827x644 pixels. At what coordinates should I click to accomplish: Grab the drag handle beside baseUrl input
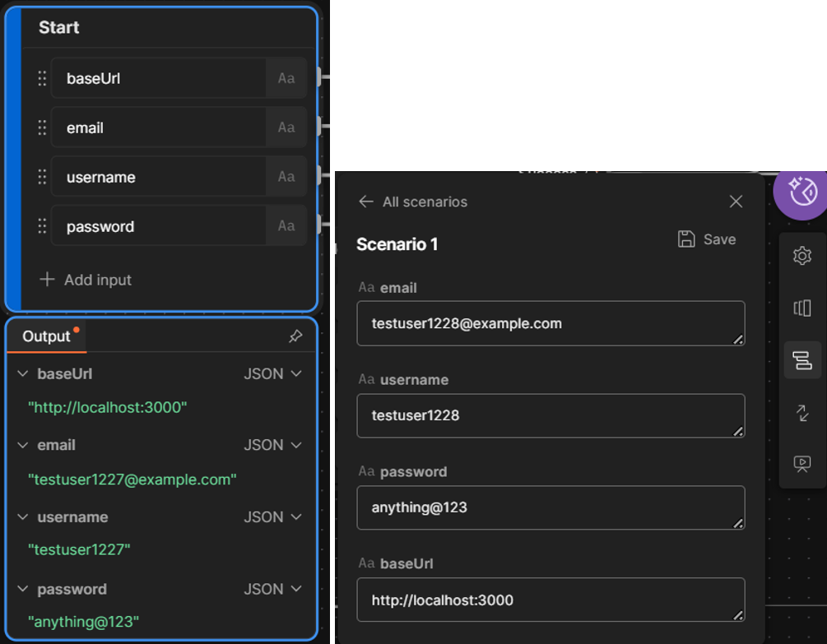pyautogui.click(x=42, y=79)
